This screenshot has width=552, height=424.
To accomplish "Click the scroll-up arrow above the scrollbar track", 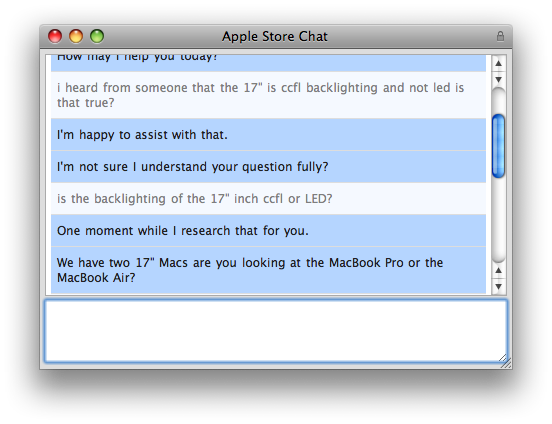I will [x=498, y=63].
